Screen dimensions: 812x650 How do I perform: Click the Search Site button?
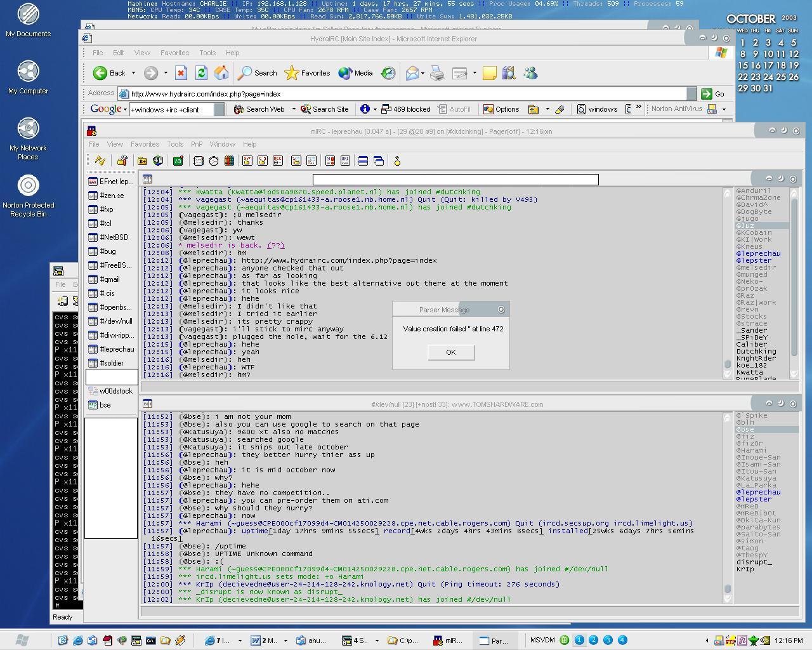click(x=325, y=109)
